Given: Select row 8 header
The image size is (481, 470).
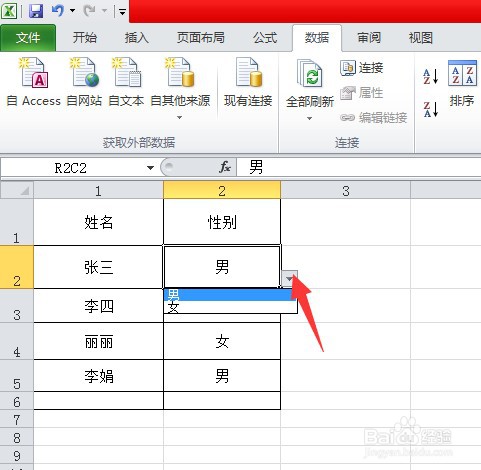Looking at the screenshot, I should (x=17, y=437).
